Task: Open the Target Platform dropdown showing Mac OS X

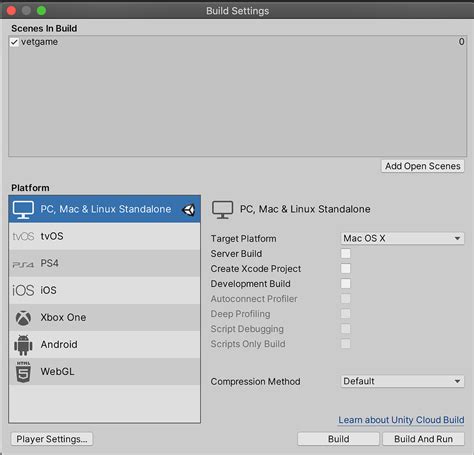Action: (x=402, y=238)
